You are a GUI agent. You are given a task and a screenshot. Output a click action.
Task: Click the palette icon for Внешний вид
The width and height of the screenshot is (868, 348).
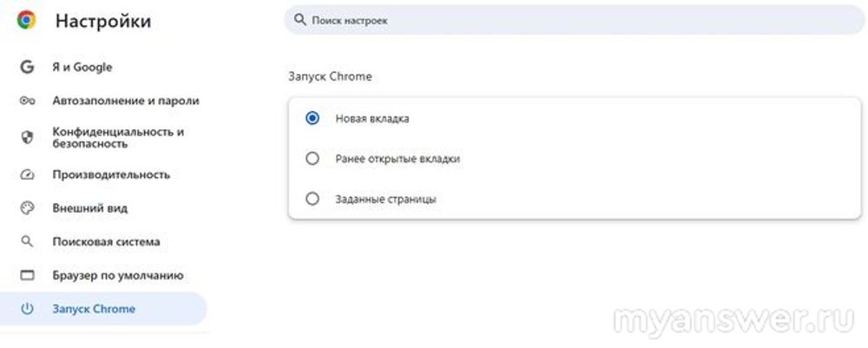(27, 208)
